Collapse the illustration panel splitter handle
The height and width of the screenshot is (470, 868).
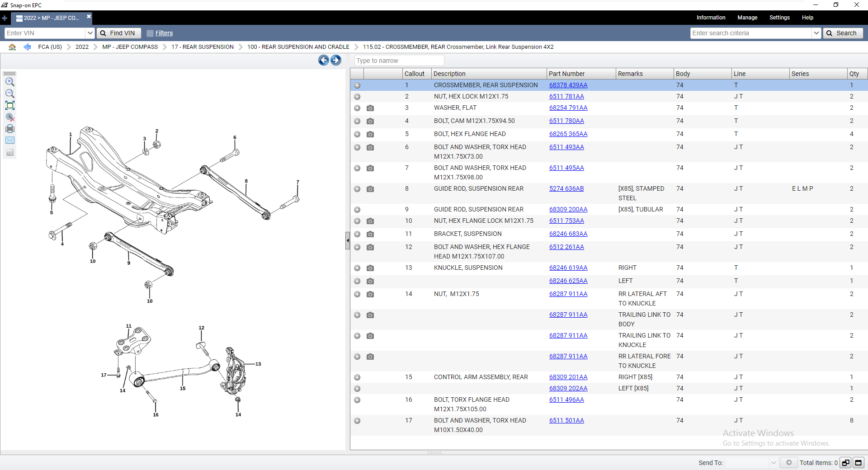(348, 241)
